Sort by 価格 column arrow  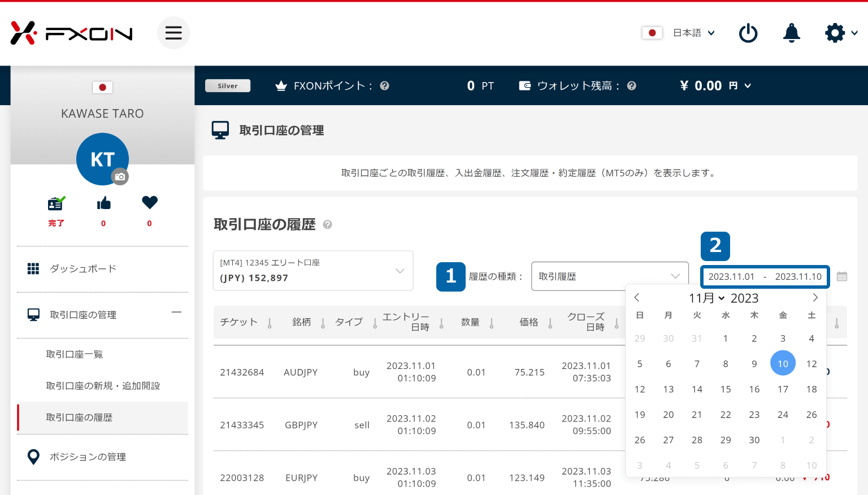[x=550, y=323]
